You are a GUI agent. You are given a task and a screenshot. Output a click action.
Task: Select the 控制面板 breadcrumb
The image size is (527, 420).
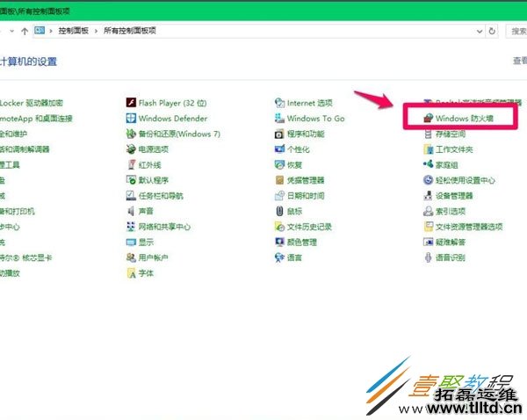click(x=73, y=31)
